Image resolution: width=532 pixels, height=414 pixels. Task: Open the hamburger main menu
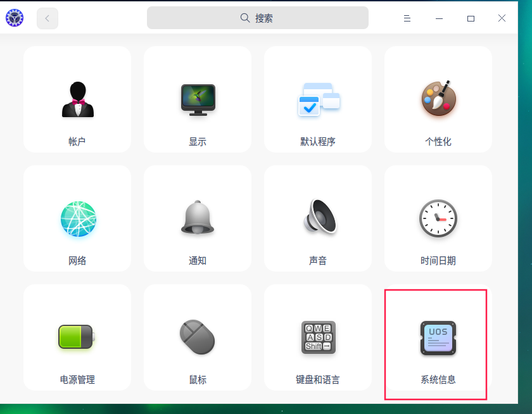(407, 18)
